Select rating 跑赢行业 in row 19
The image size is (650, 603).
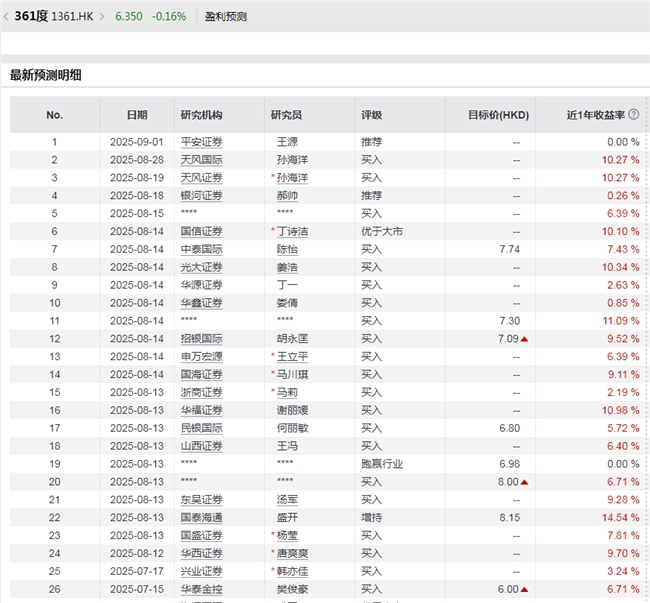382,464
